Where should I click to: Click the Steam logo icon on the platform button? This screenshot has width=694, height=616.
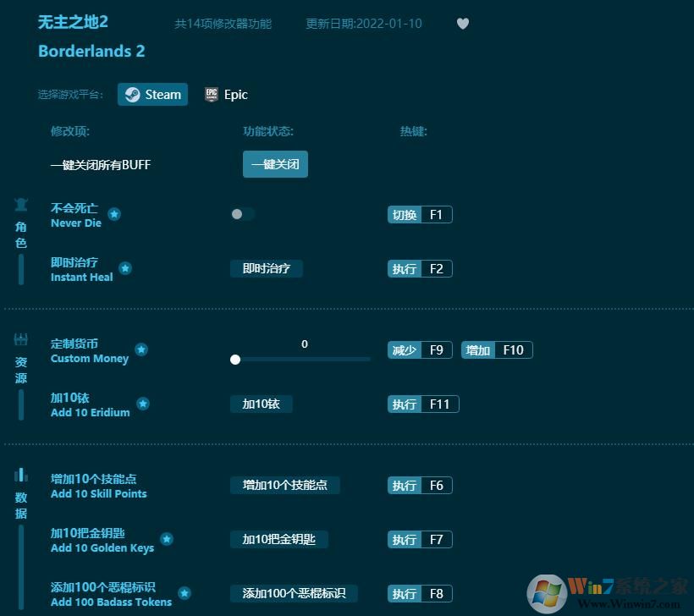click(x=131, y=95)
